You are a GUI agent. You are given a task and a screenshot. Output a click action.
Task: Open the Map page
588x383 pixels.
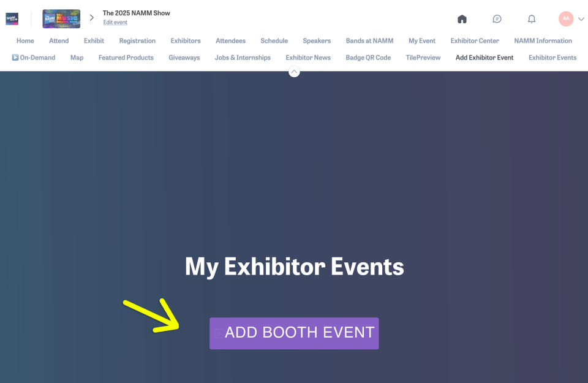77,58
